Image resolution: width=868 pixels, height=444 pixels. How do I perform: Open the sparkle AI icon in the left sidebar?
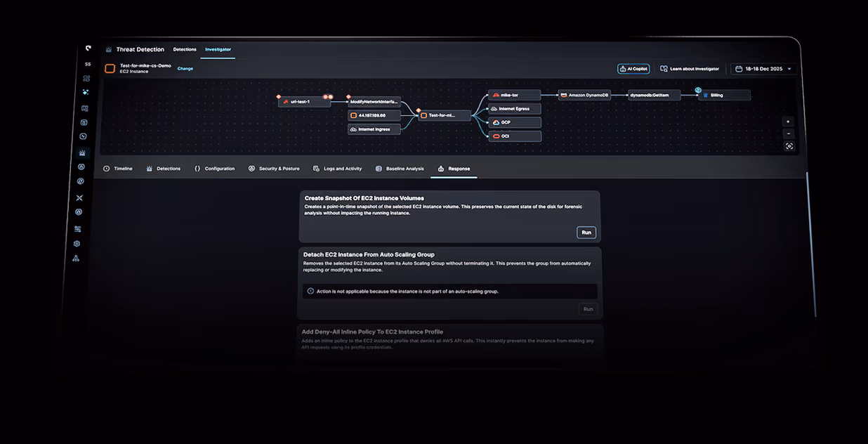pos(86,92)
